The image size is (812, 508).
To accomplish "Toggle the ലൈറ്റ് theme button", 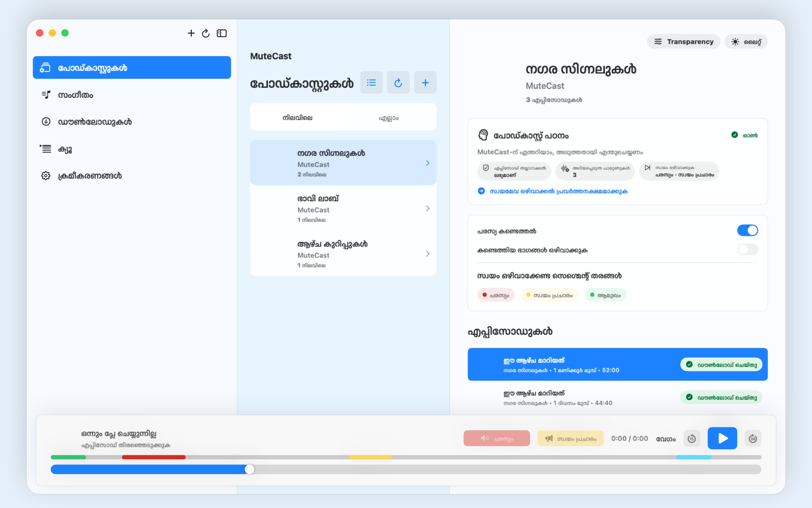I will point(746,42).
